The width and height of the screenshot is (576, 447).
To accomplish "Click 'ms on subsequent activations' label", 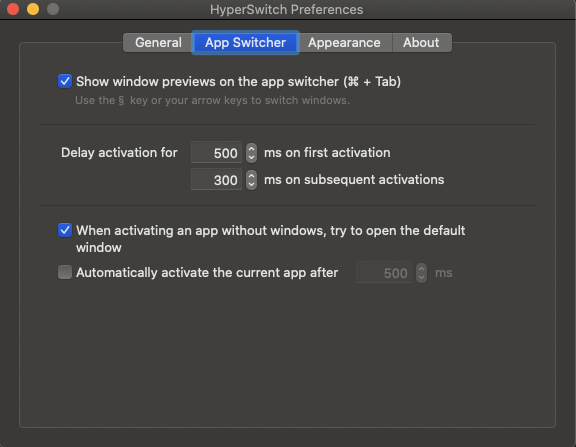I will (354, 180).
